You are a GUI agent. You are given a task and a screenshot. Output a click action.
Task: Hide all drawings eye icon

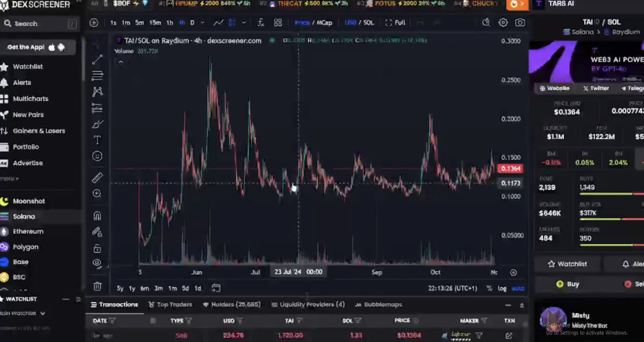point(97,263)
